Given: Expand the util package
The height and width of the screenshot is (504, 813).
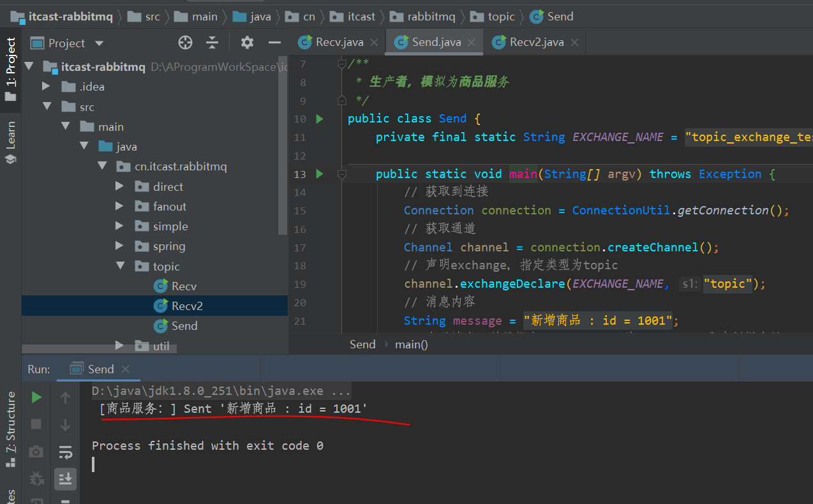Looking at the screenshot, I should (119, 345).
